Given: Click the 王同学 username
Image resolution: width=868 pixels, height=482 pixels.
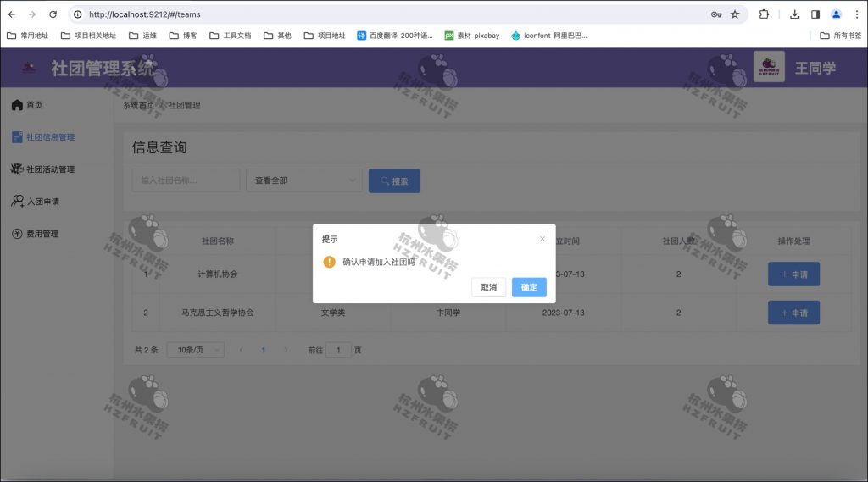Looking at the screenshot, I should click(x=815, y=68).
